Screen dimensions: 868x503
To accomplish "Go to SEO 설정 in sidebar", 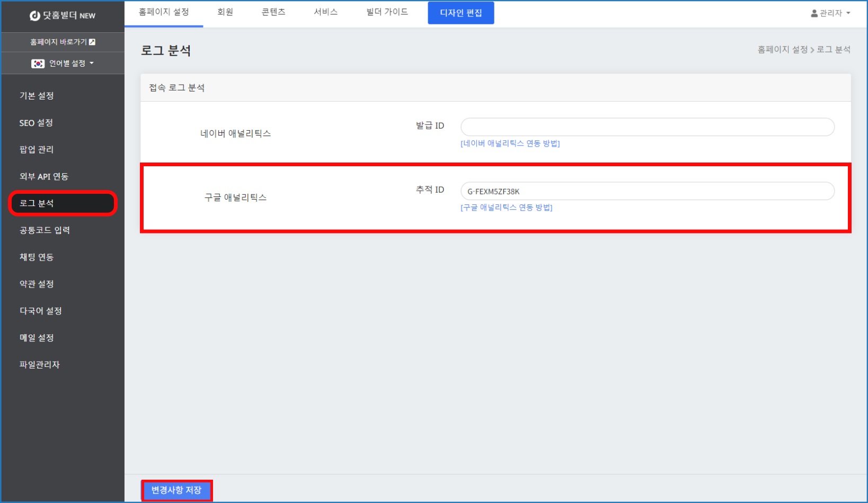I will click(36, 123).
